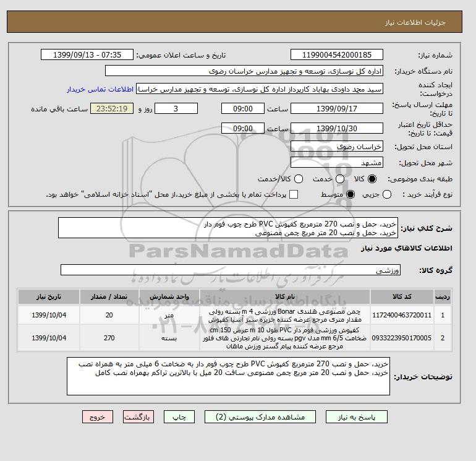The height and width of the screenshot is (461, 476).
Task: Click the بازگشت back button
Action: 138,417
